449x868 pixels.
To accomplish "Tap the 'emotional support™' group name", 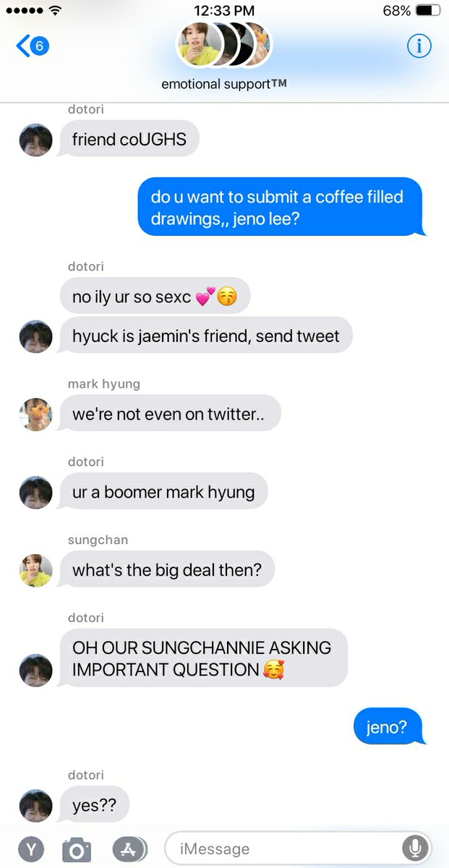I will [x=224, y=84].
